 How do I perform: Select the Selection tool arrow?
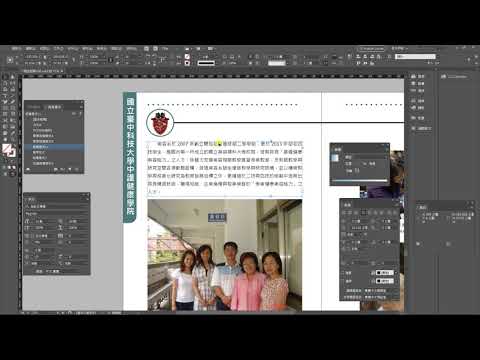tap(6, 77)
